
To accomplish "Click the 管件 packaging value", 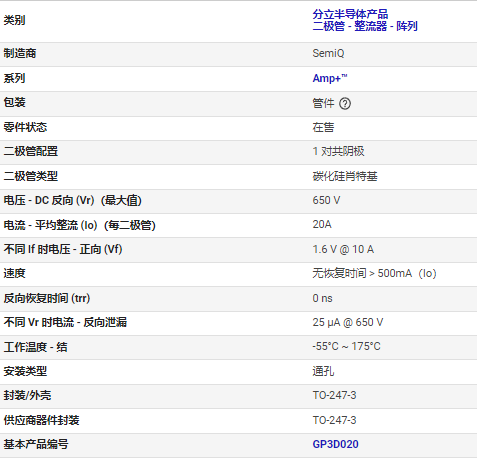I will (x=323, y=103).
